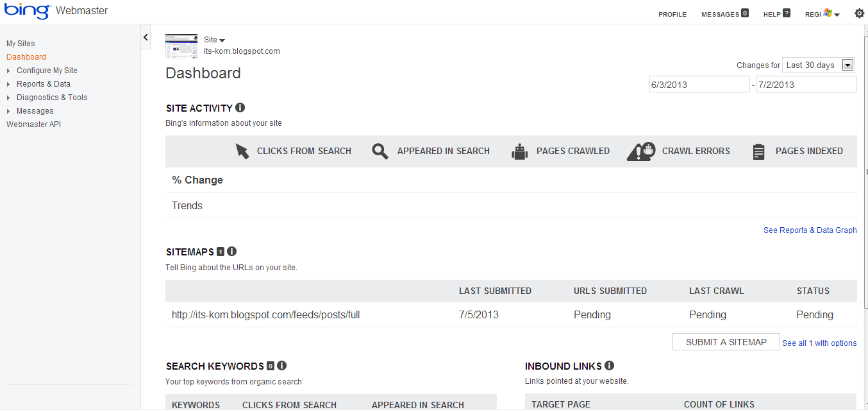Click the Pages Crawled robot icon
Viewport: 868px width, 412px height.
520,151
